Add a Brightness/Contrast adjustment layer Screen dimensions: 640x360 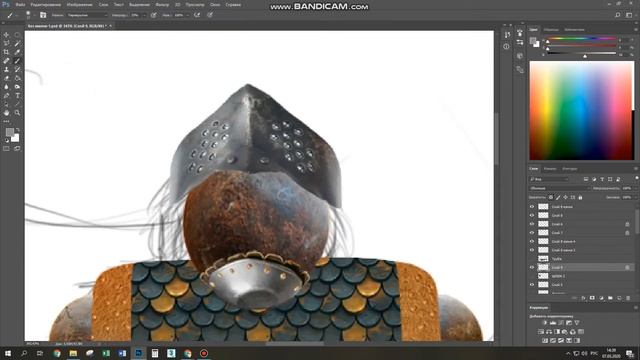[545, 323]
